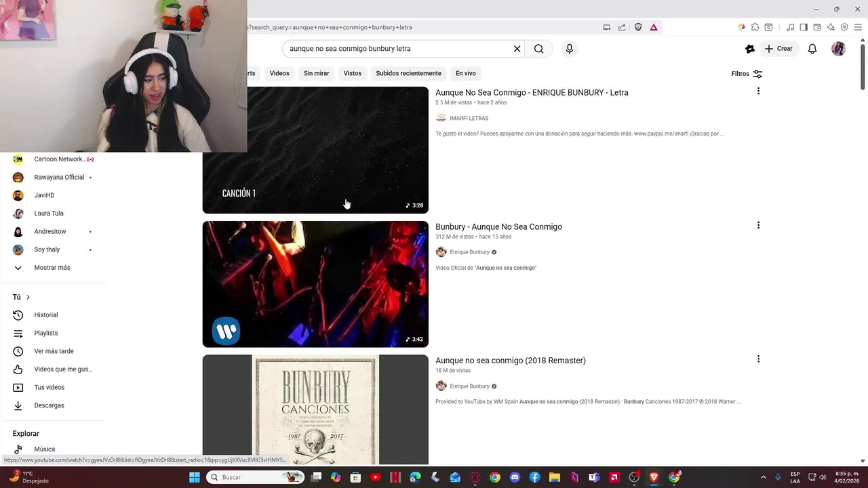Open the taskbar clock and date

click(x=844, y=477)
